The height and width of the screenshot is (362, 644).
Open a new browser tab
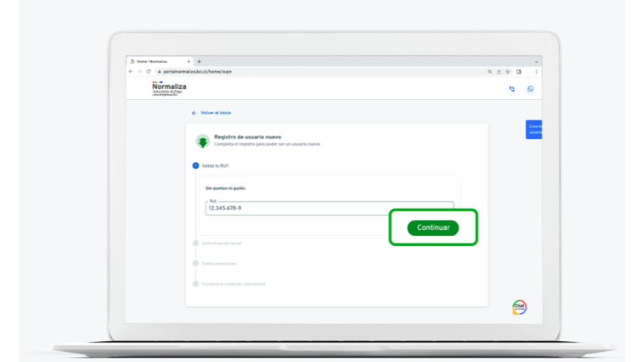coord(199,61)
